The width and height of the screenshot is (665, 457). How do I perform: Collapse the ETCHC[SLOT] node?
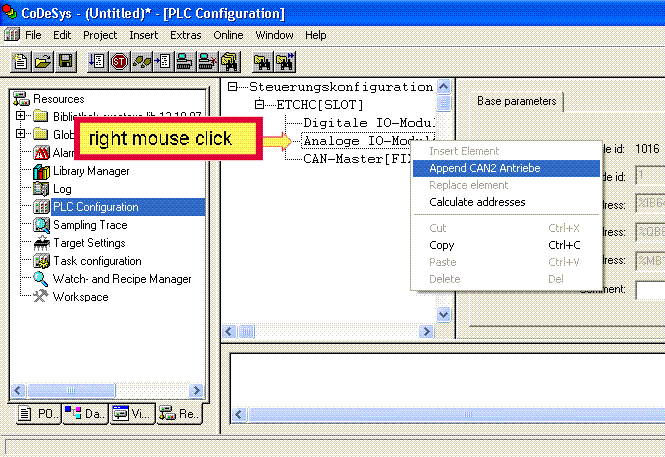pyautogui.click(x=261, y=105)
